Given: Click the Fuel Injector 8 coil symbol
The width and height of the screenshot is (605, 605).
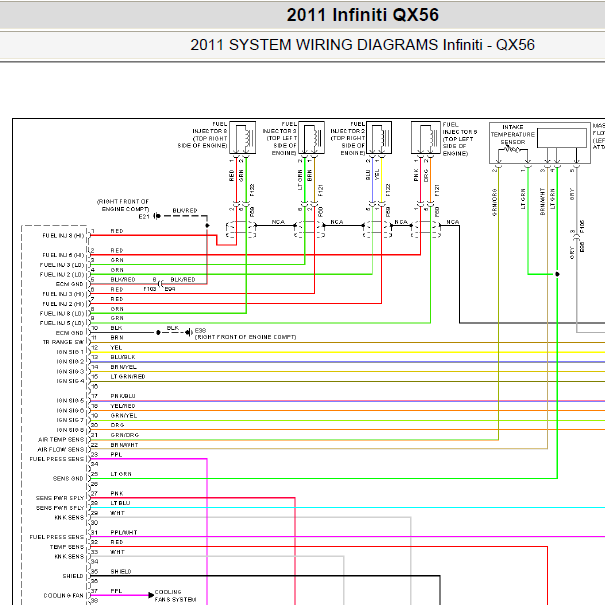Looking at the screenshot, I should pyautogui.click(x=243, y=138).
